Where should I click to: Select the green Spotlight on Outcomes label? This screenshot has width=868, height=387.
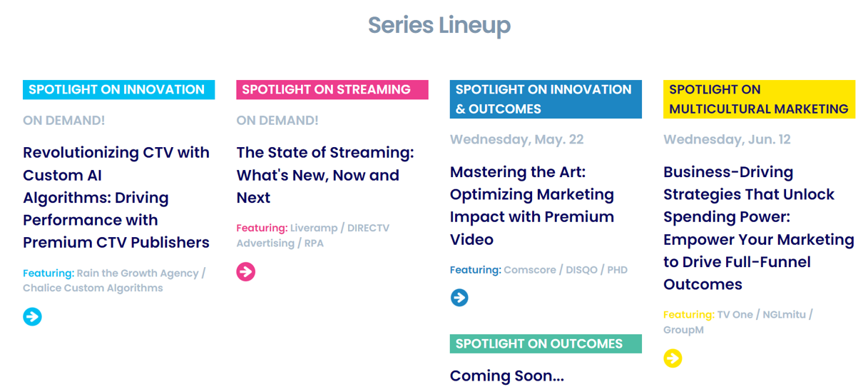(546, 343)
